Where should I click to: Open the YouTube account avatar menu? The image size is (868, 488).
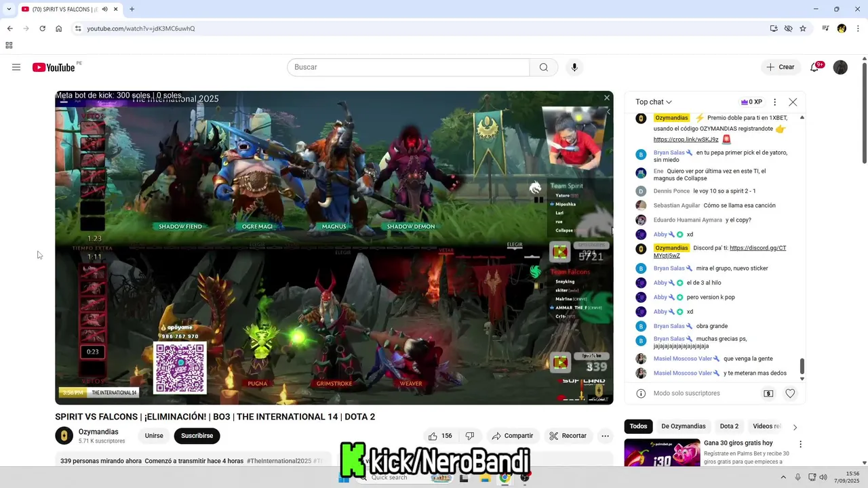pos(840,67)
